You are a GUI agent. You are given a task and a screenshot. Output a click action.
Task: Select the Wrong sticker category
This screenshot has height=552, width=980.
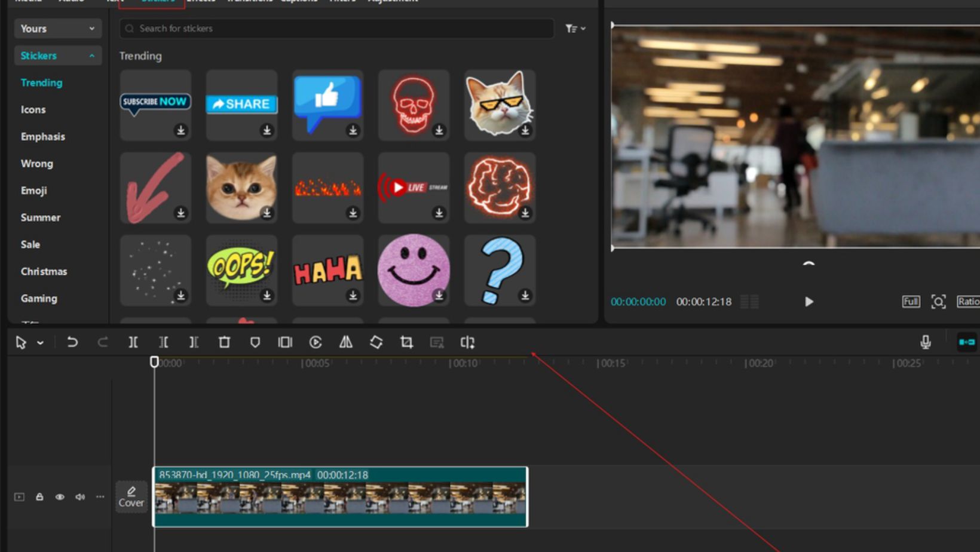coord(36,163)
